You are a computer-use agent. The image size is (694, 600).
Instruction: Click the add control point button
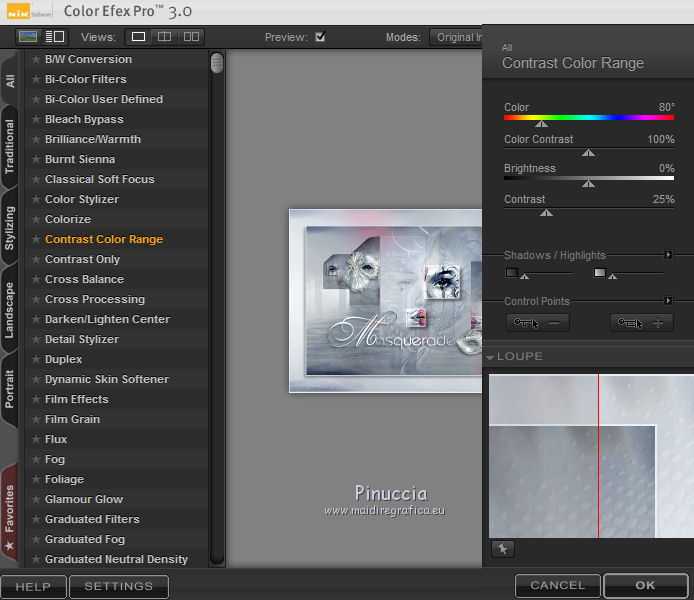coord(641,323)
